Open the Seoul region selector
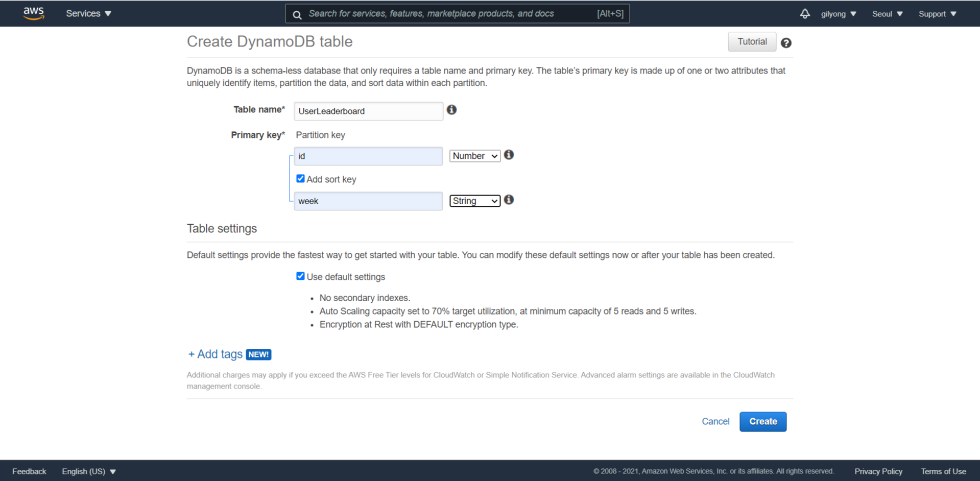 tap(887, 14)
